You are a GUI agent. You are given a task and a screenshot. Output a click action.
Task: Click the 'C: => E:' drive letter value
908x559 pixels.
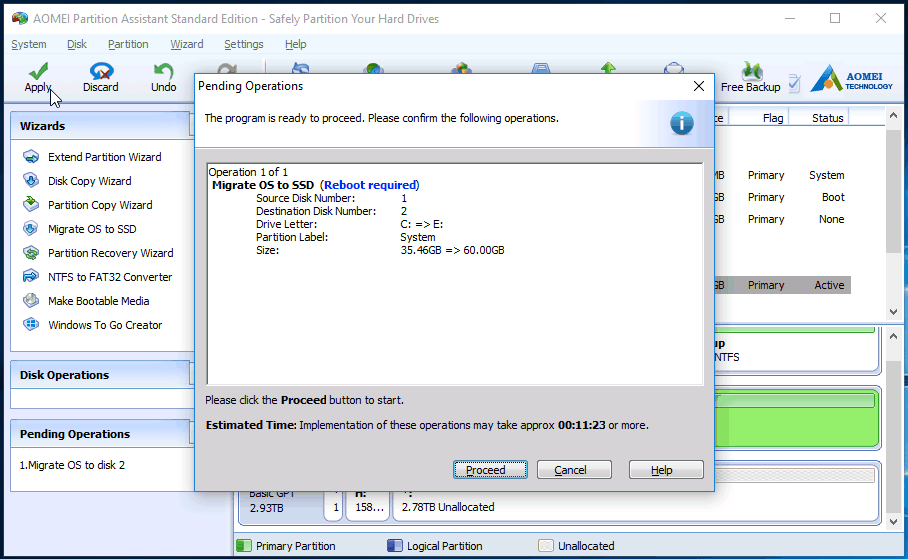coord(422,224)
